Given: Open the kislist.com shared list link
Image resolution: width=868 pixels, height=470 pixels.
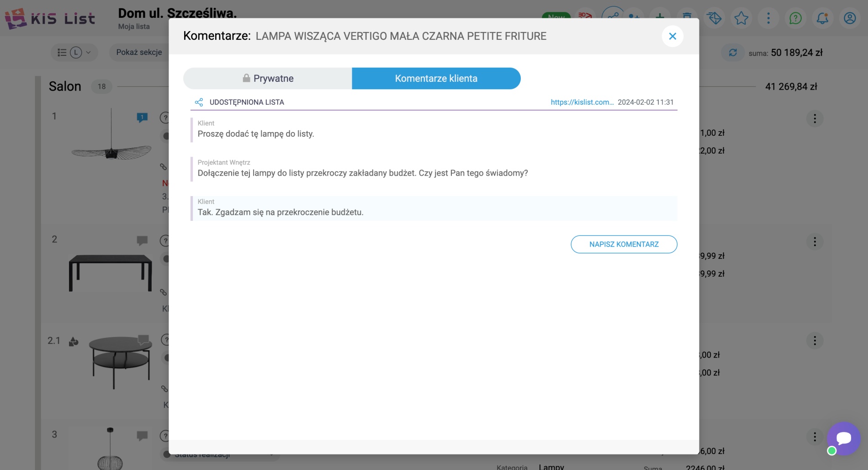Looking at the screenshot, I should (x=582, y=102).
